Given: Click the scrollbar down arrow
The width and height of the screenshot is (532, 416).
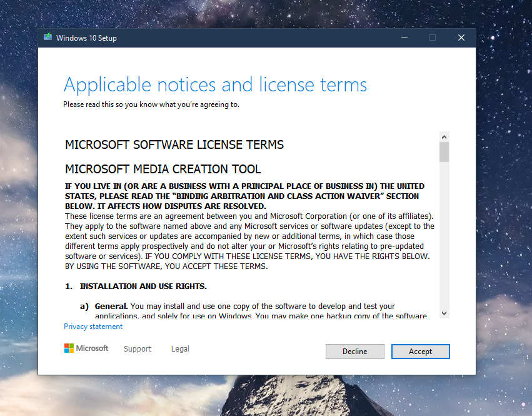Looking at the screenshot, I should point(444,313).
